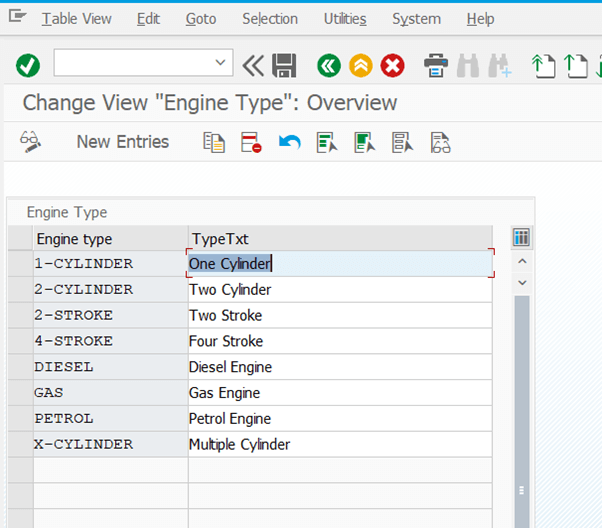
Task: Click the blue Undo Change icon
Action: pos(289,142)
